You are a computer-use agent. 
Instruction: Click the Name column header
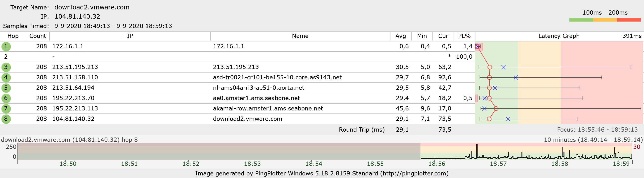300,36
